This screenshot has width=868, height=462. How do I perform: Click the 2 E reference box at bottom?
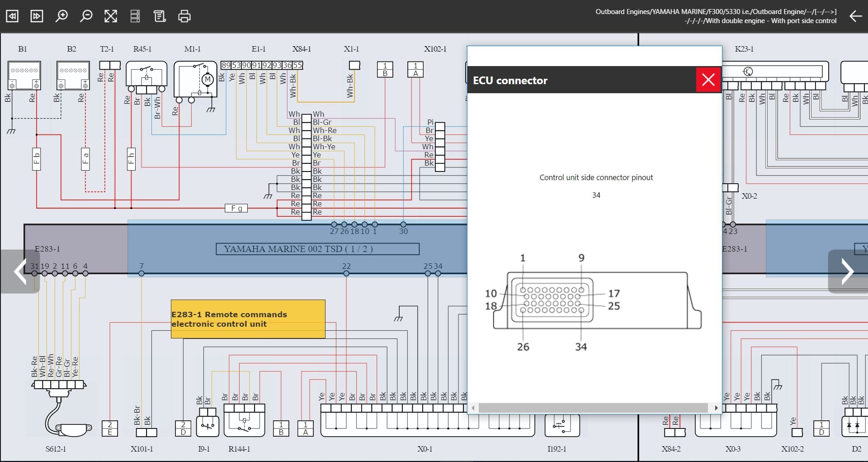pos(110,429)
